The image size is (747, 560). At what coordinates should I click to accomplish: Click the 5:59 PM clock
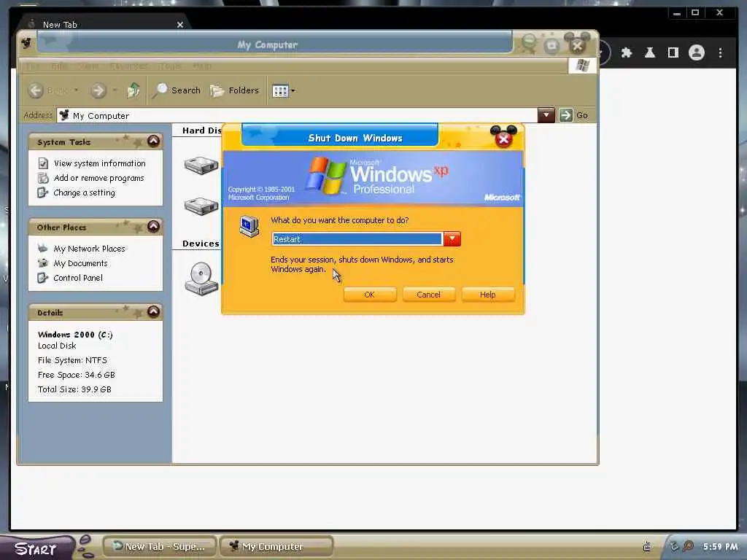[x=720, y=547]
